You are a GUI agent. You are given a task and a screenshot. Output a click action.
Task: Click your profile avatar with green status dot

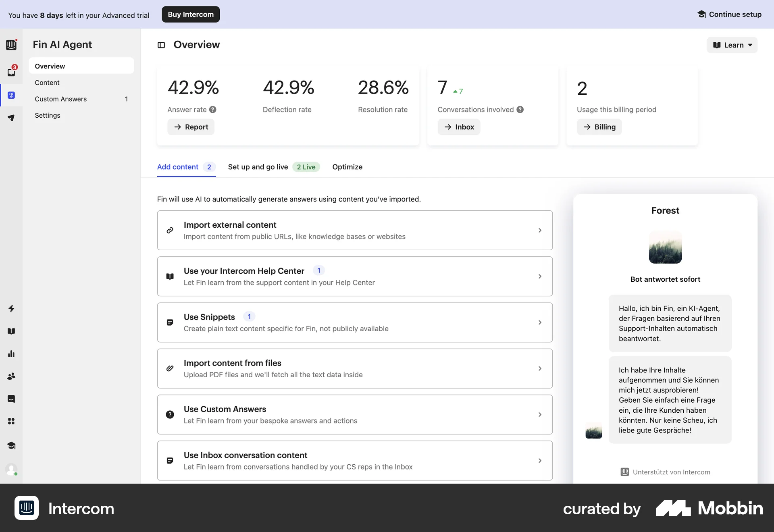pyautogui.click(x=11, y=470)
